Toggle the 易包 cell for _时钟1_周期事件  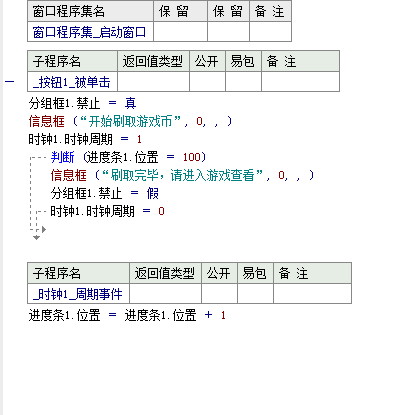[255, 294]
